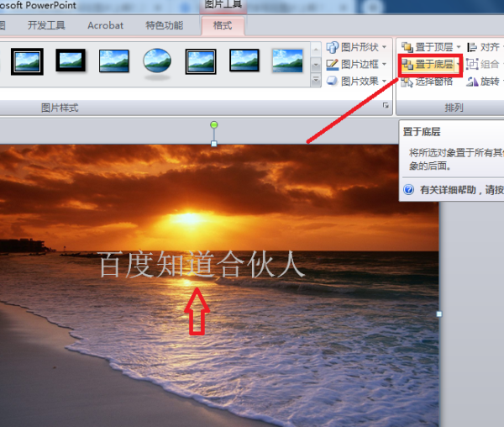The width and height of the screenshot is (504, 427).
Task: Switch to the Acrobat tab
Action: pyautogui.click(x=106, y=25)
